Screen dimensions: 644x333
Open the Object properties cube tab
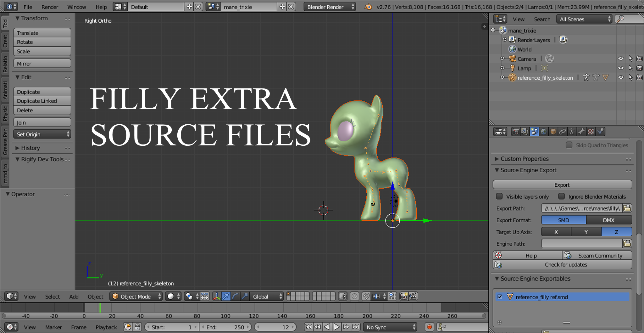(x=553, y=132)
